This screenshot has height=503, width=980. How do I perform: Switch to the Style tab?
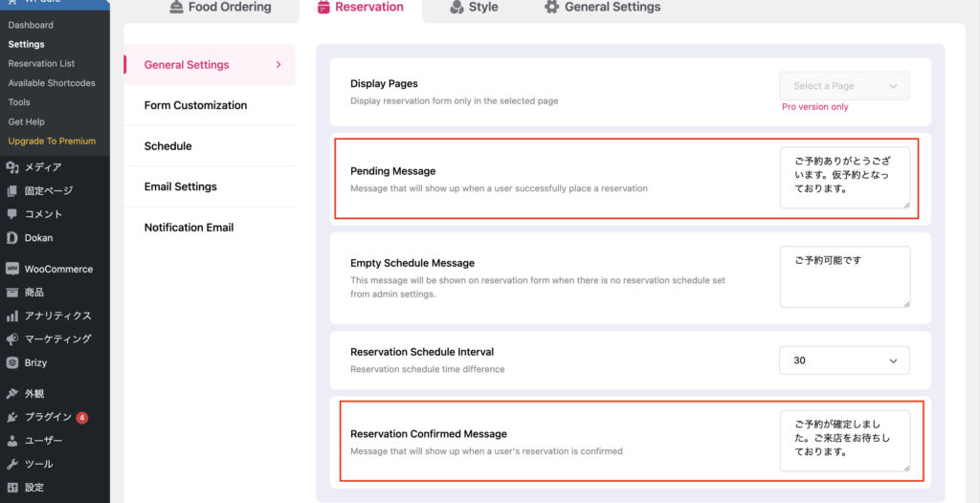click(473, 8)
